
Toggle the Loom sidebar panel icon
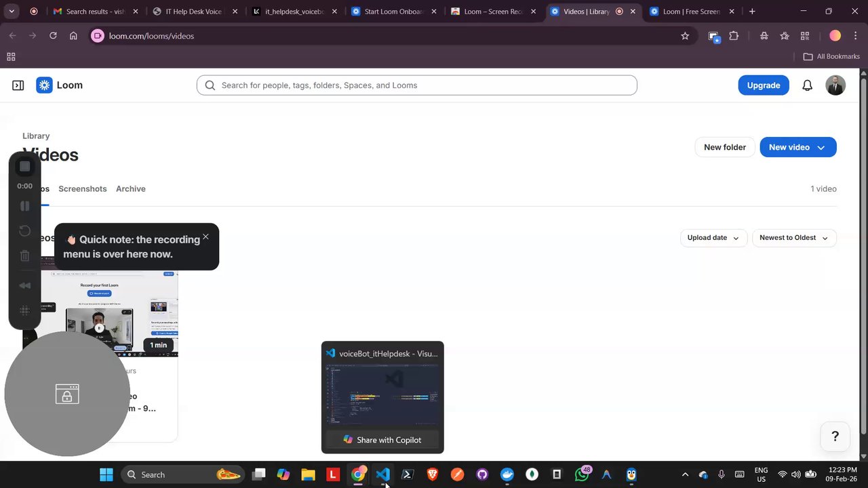point(18,85)
